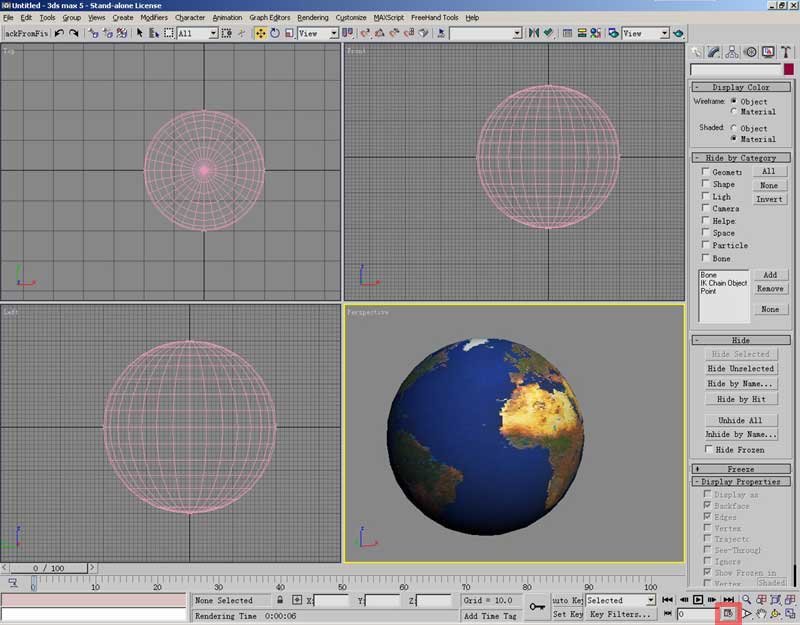
Task: Open the Utilities hammer panel tab
Action: [x=785, y=52]
